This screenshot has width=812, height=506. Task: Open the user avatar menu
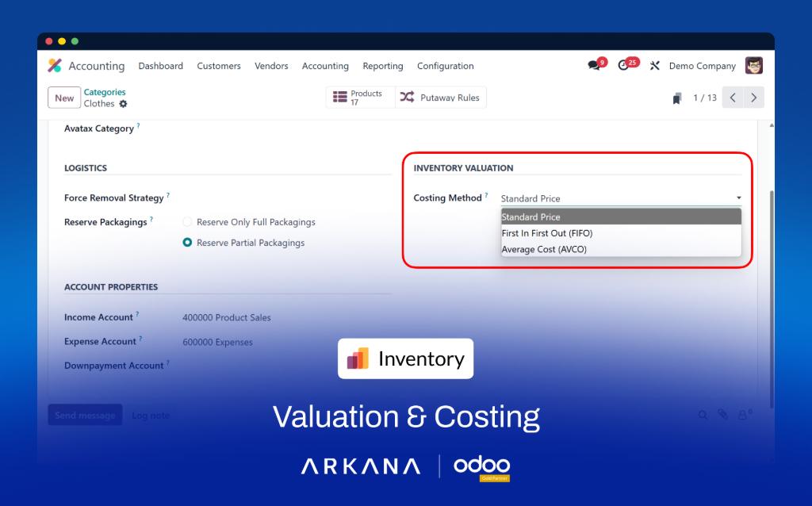[x=753, y=65]
